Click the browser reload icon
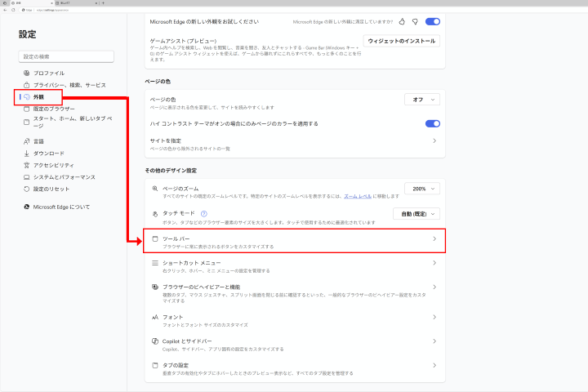This screenshot has height=392, width=588. [13, 10]
